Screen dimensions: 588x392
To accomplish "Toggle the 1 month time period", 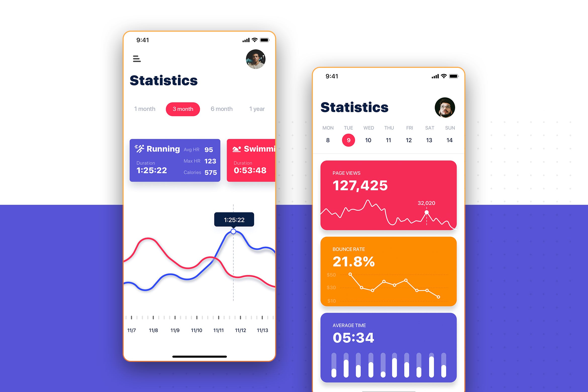I will click(144, 109).
